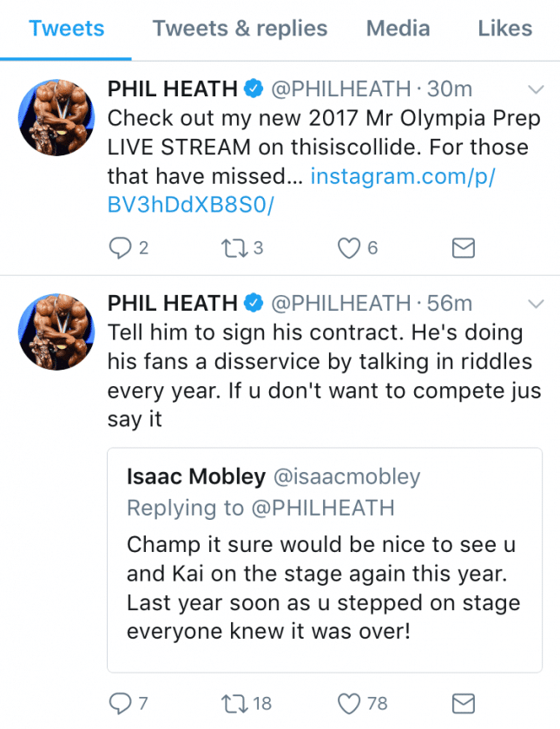The height and width of the screenshot is (729, 560).
Task: Retweet the 'sign his contract' tweet
Action: coord(233,702)
